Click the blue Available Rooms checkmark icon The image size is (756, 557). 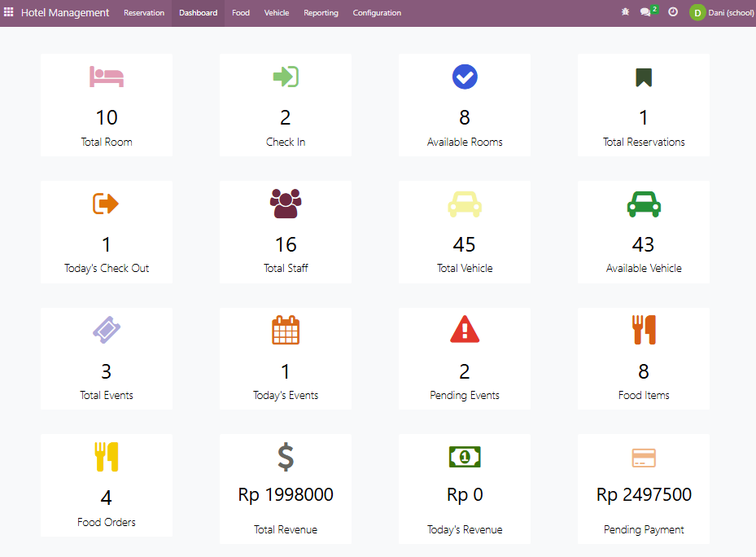click(x=465, y=77)
